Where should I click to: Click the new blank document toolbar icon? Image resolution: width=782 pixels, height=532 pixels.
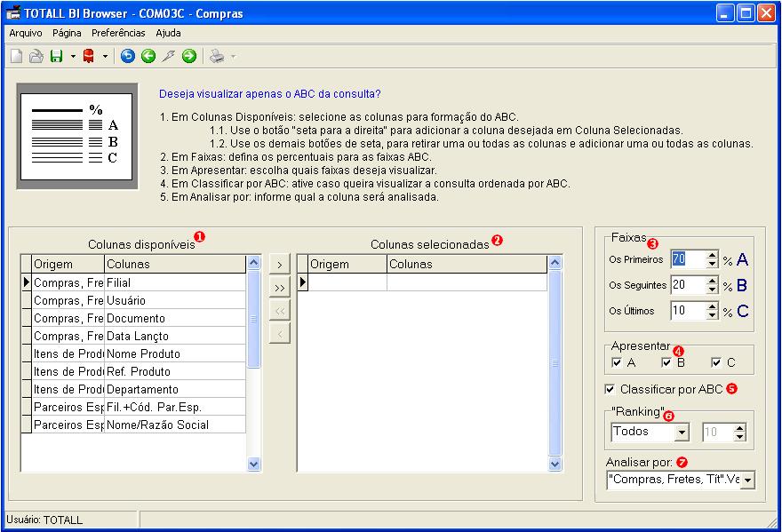17,56
